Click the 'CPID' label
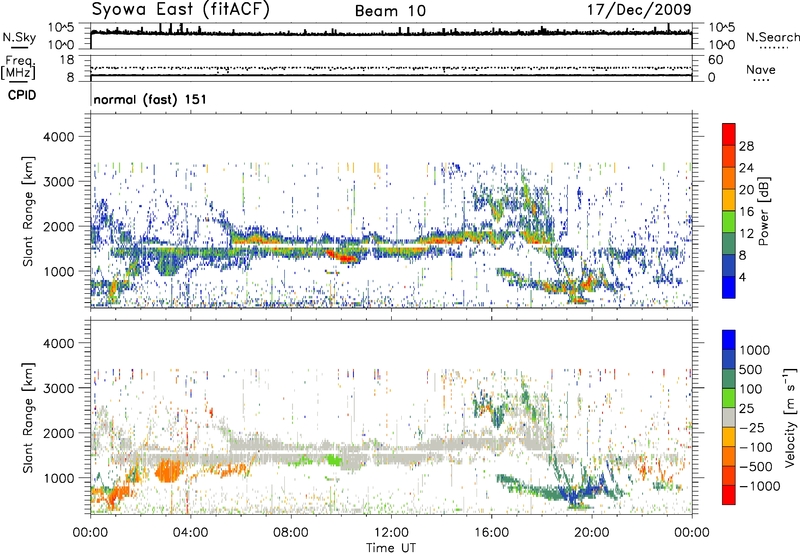 pos(22,95)
